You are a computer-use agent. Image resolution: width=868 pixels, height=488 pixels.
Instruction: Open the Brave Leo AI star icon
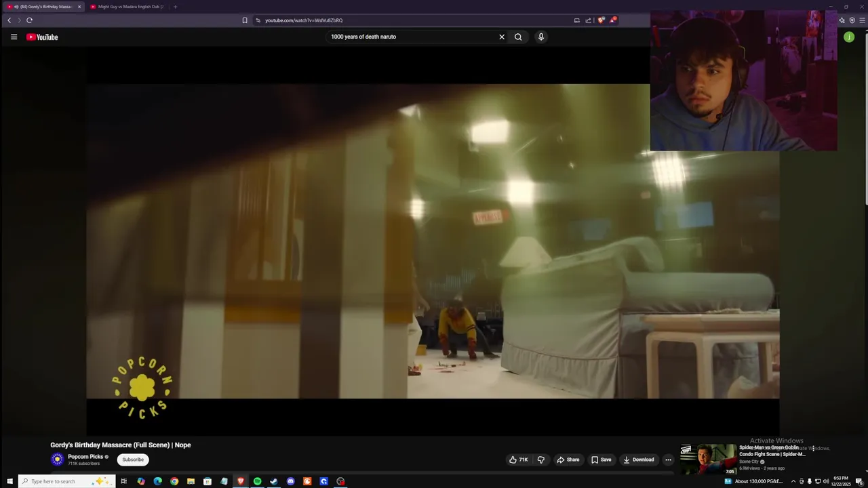click(x=842, y=20)
